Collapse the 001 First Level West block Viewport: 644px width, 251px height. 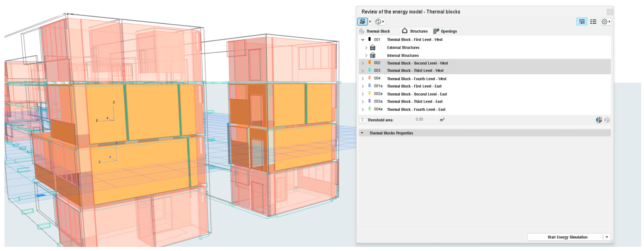click(x=363, y=40)
